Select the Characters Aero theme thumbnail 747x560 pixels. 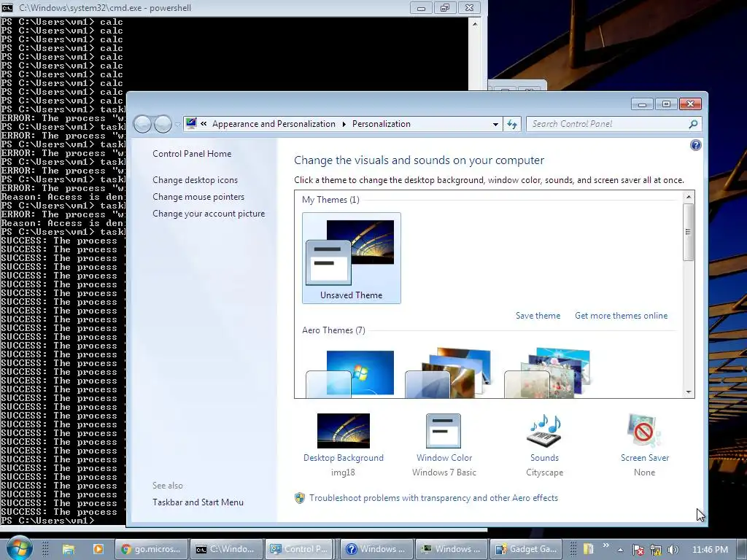pos(548,373)
